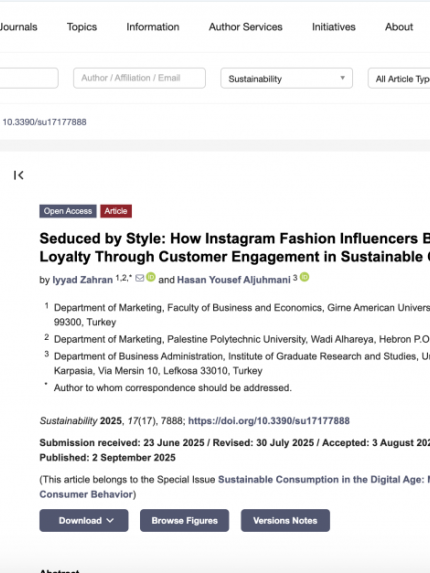Open the Sustainability journal dropdown

click(286, 78)
